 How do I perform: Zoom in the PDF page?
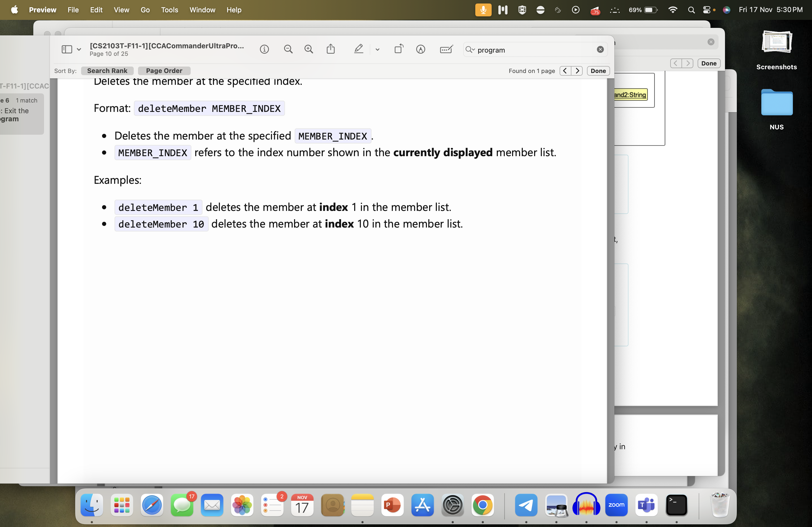click(x=309, y=49)
